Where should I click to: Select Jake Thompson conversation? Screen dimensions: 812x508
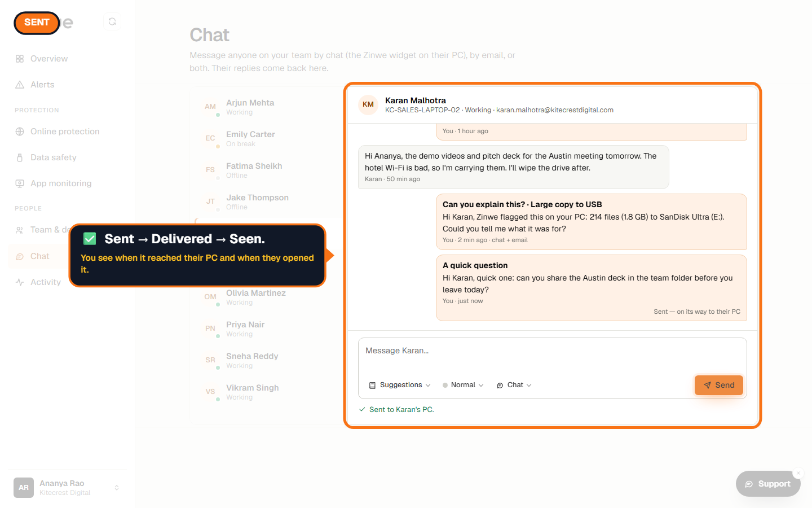click(x=267, y=202)
